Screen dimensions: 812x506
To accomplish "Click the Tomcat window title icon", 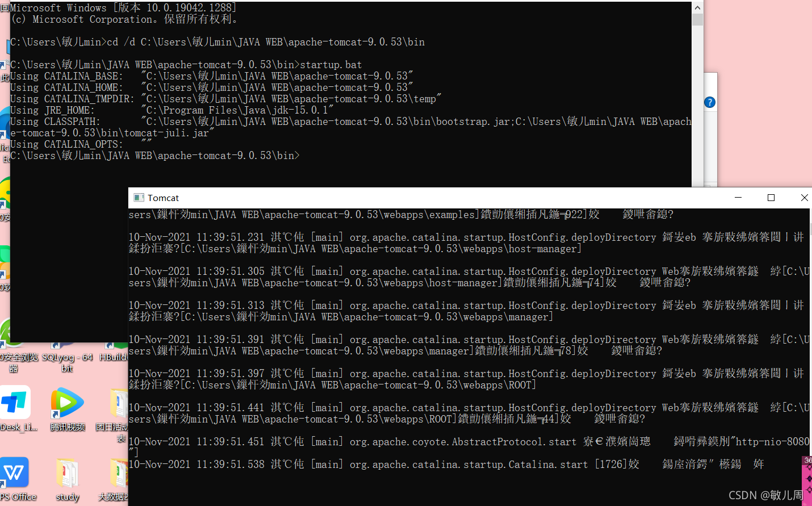I will 139,198.
